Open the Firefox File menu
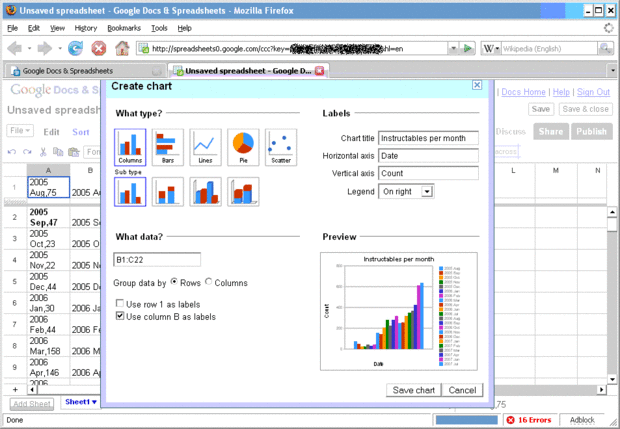This screenshot has height=429, width=620. tap(13, 28)
